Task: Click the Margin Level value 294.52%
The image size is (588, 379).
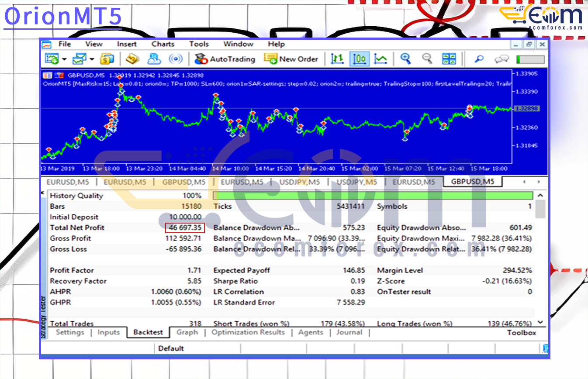Action: 518,271
